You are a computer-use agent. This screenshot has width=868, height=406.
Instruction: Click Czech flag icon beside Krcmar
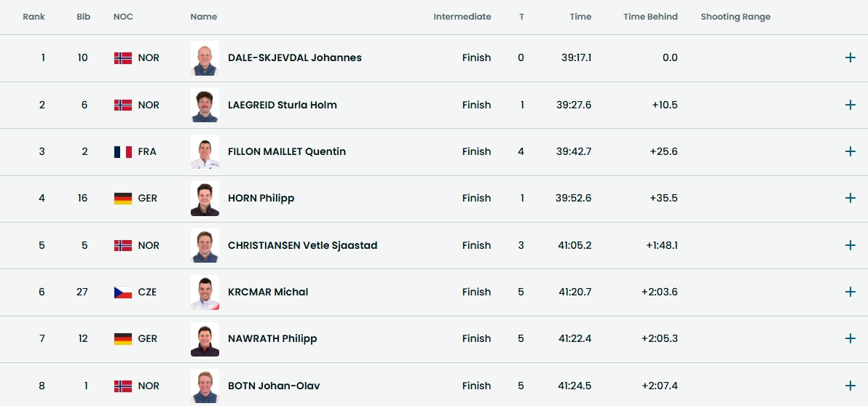pyautogui.click(x=123, y=292)
